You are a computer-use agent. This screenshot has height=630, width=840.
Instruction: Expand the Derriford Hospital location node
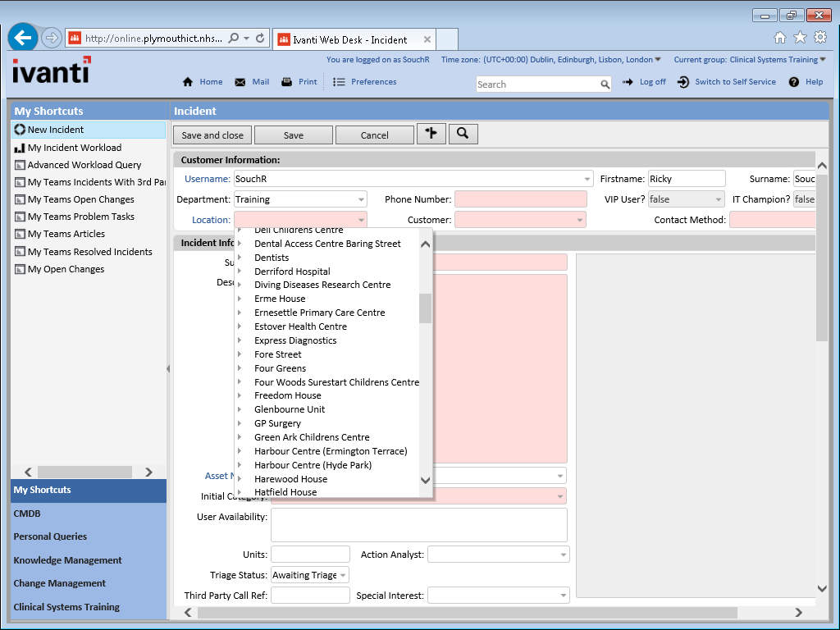coord(240,271)
